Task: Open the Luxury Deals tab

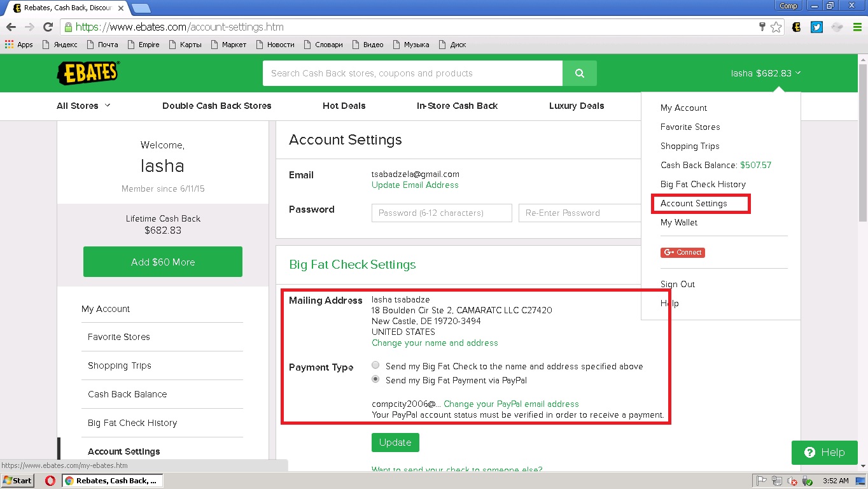Action: point(577,106)
